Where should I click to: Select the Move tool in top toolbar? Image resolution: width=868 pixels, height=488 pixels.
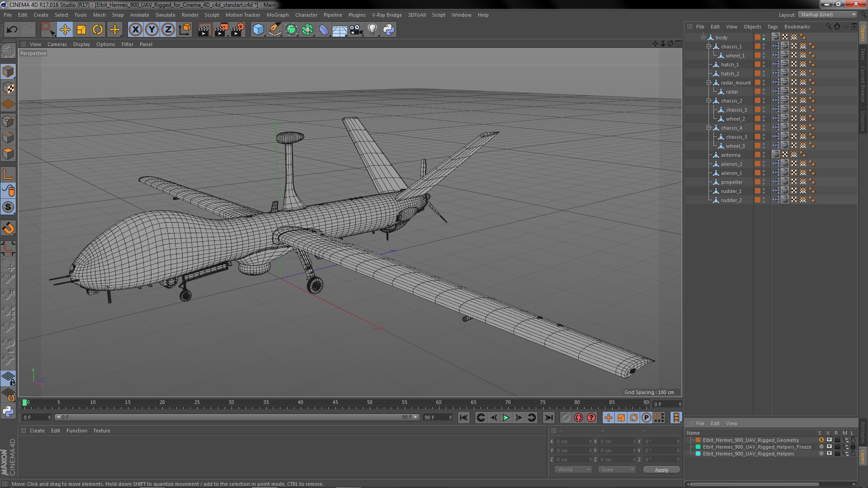click(x=65, y=30)
